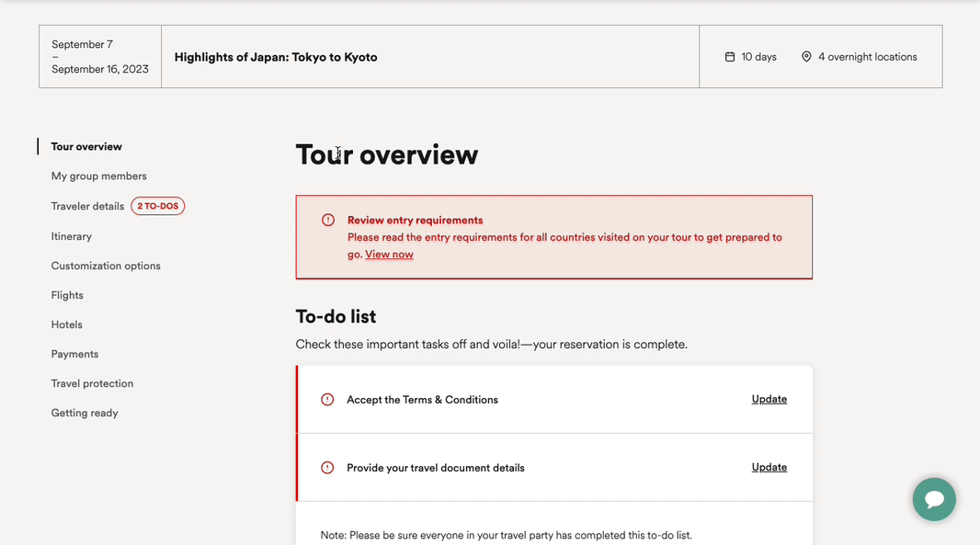Open Customization options page

(106, 267)
